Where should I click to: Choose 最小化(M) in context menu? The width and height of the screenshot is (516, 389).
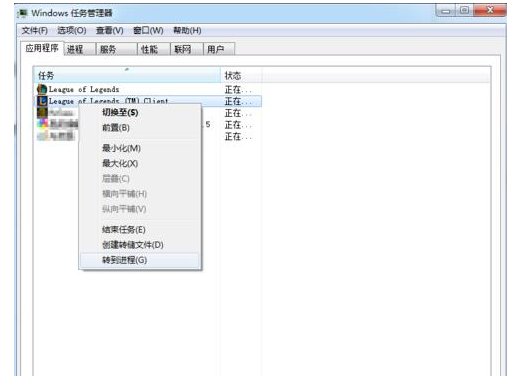(140, 148)
